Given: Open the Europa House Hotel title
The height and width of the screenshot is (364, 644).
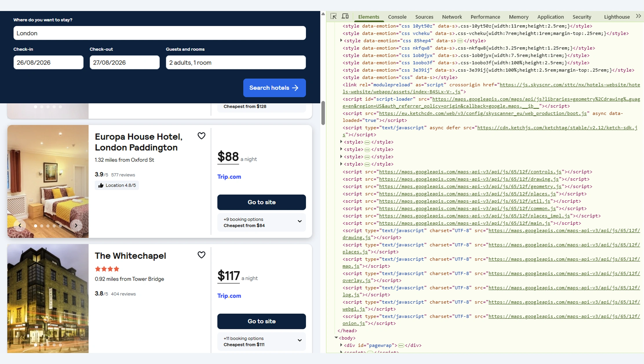Looking at the screenshot, I should point(138,142).
